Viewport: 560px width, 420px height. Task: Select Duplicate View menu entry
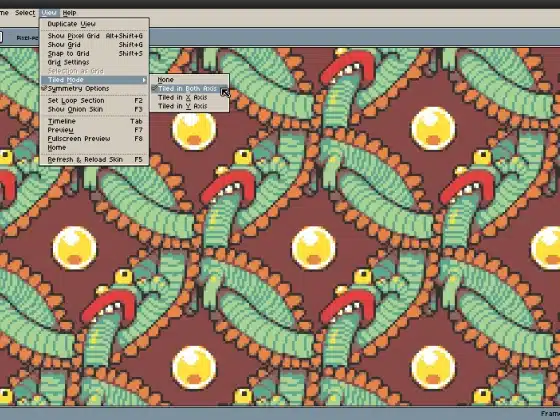tap(94, 24)
